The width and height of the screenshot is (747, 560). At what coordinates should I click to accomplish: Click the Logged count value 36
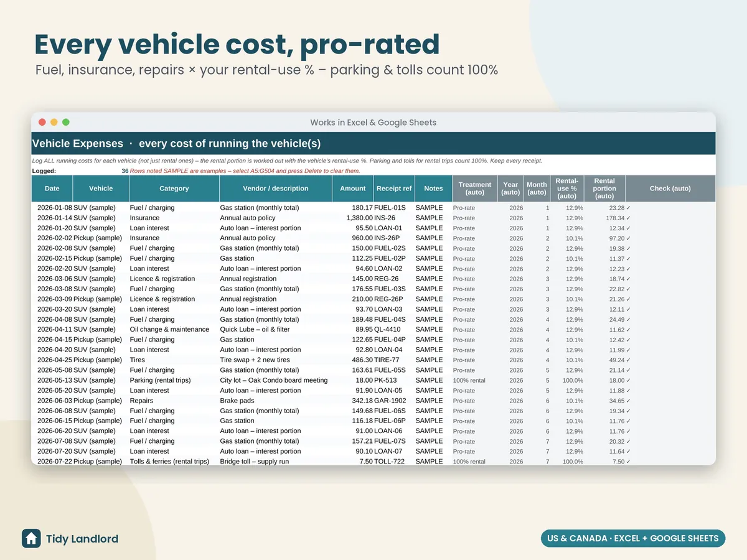[x=125, y=171]
